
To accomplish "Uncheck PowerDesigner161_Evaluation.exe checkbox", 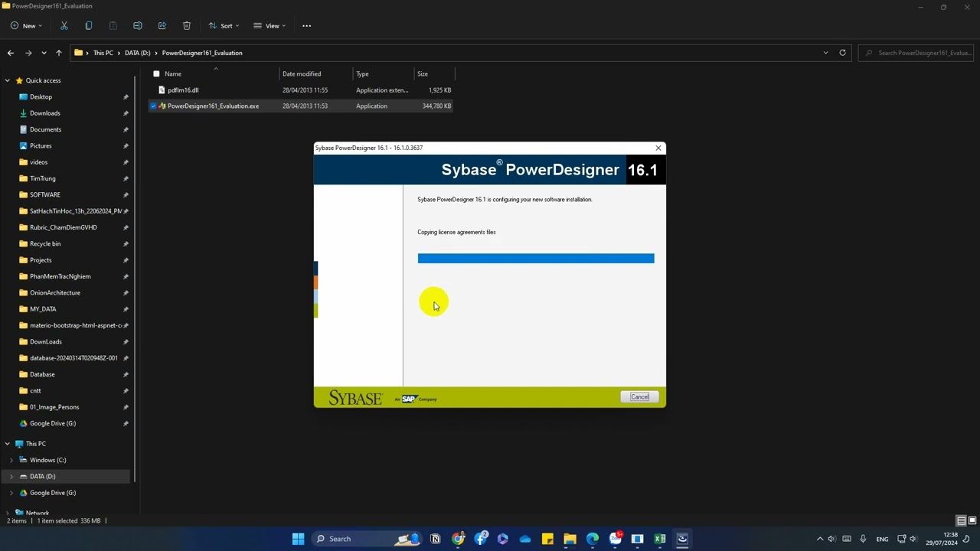I will [x=154, y=106].
